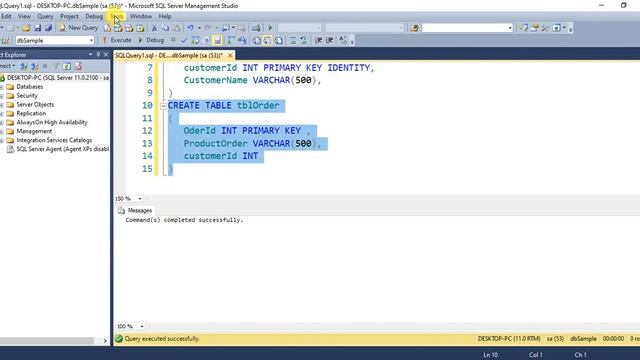
Task: Select the DESKTOP-PC server node
Action: [57, 78]
